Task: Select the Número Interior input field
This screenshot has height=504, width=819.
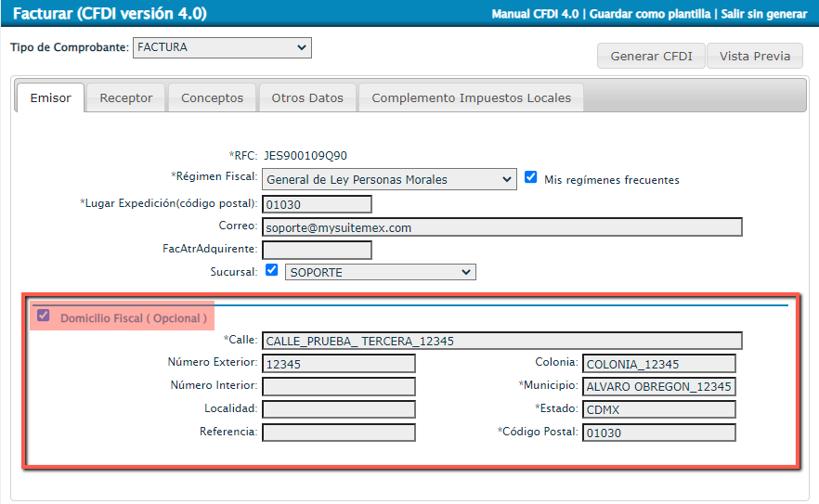Action: pyautogui.click(x=339, y=386)
